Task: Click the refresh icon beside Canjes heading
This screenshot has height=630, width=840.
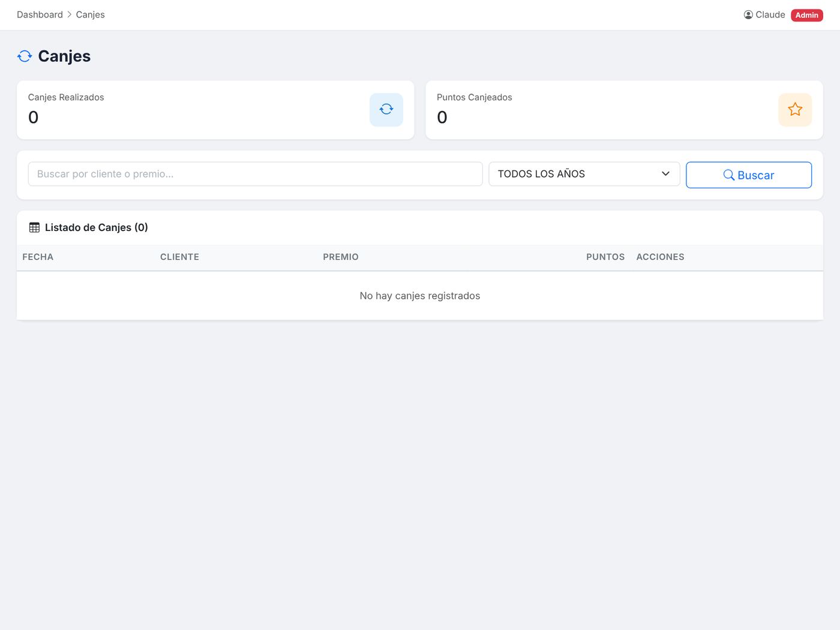Action: pos(25,56)
